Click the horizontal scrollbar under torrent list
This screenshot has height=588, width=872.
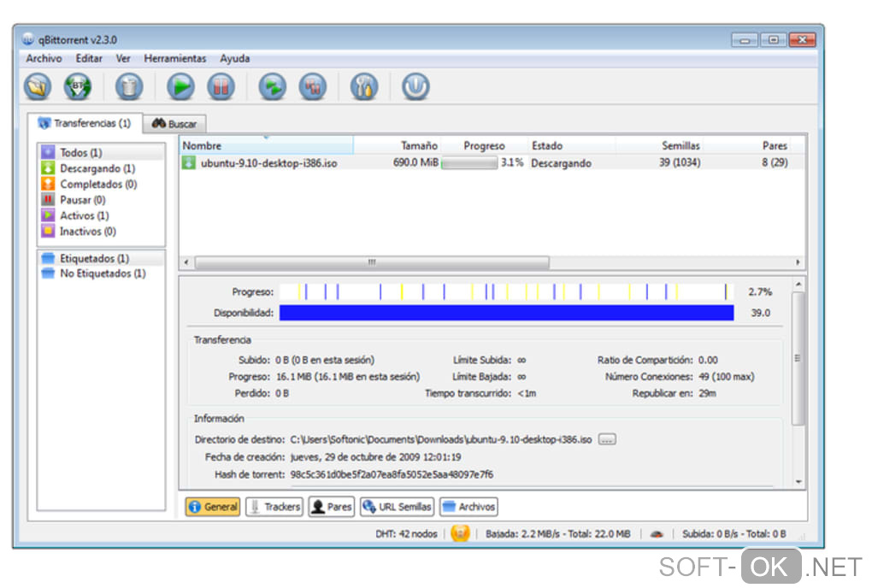coord(372,262)
